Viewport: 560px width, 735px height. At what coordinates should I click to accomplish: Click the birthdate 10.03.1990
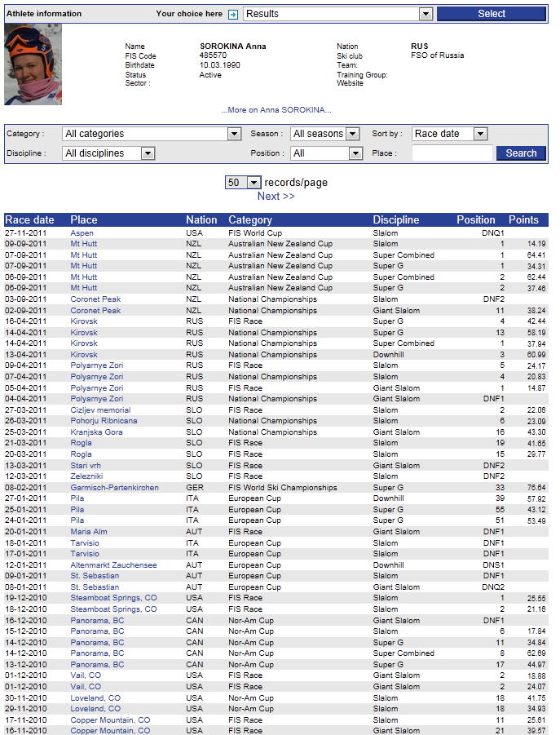pos(219,64)
